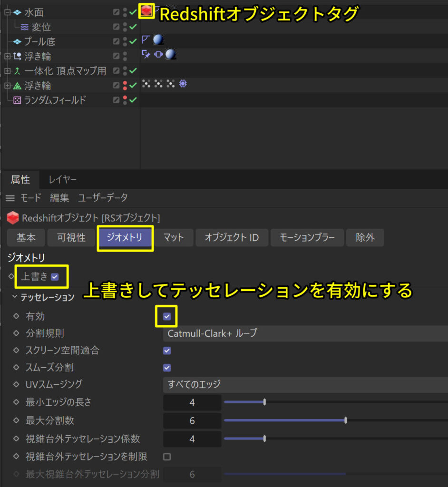448x487 pixels.
Task: Click the green polygon icon of 浮き輪
Action: (17, 86)
